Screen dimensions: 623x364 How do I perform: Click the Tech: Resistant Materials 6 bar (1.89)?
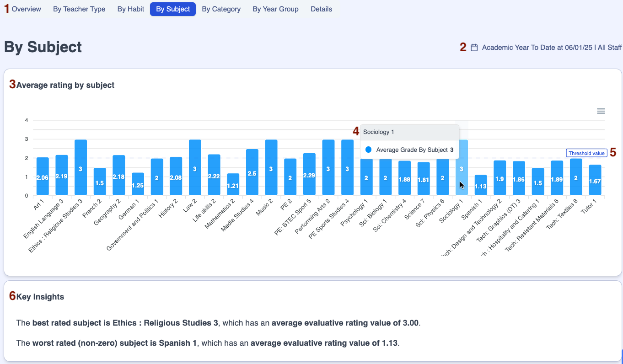[x=557, y=178]
